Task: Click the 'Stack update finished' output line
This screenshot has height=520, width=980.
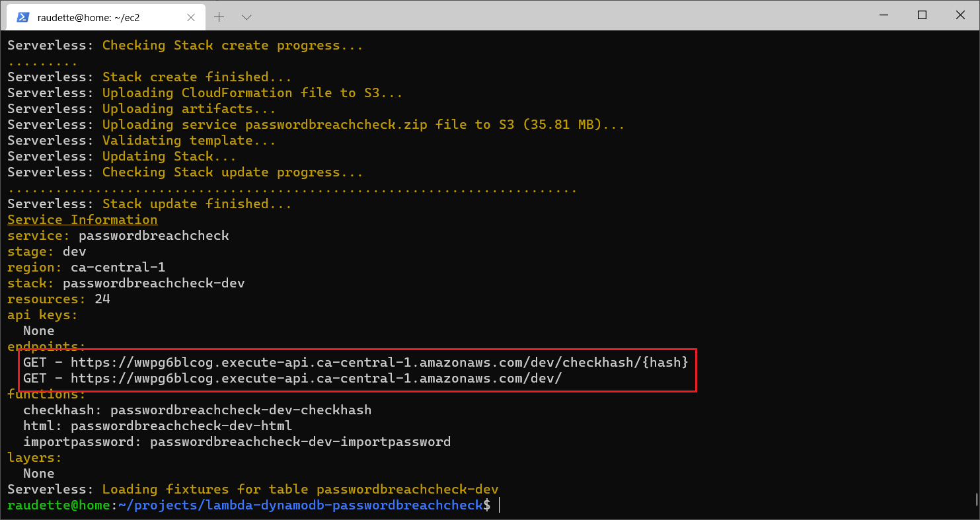Action: coord(196,204)
